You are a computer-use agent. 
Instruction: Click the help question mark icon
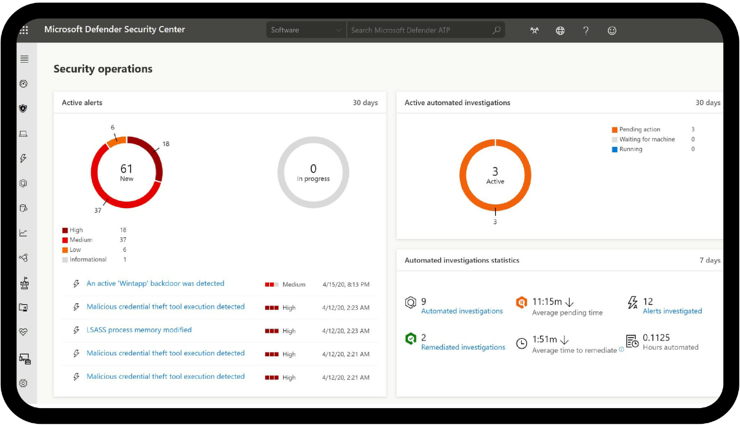tap(586, 30)
